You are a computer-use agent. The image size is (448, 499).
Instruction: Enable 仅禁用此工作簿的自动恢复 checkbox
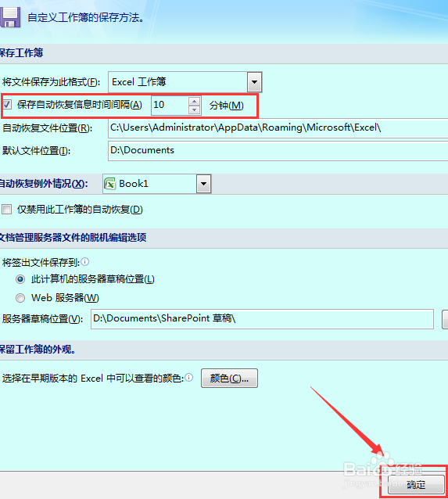(7, 210)
